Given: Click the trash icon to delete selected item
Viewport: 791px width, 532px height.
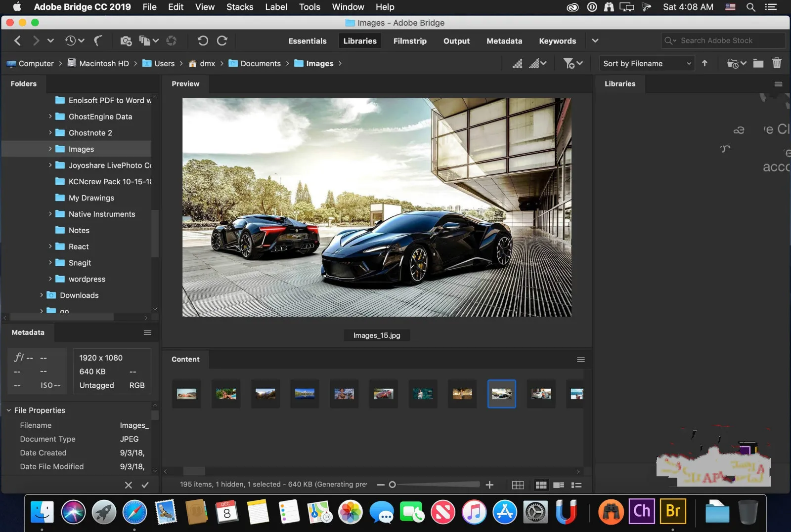Looking at the screenshot, I should [777, 63].
